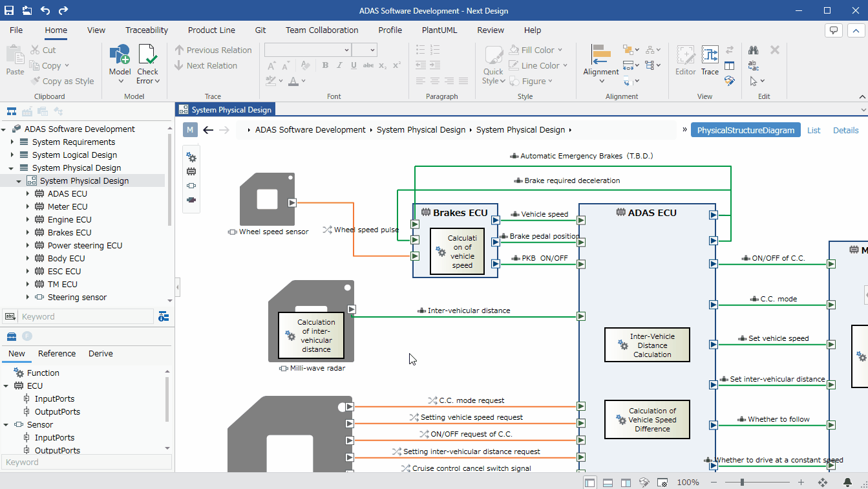Switch to the View ribbon tab
The width and height of the screenshot is (868, 489).
(96, 30)
